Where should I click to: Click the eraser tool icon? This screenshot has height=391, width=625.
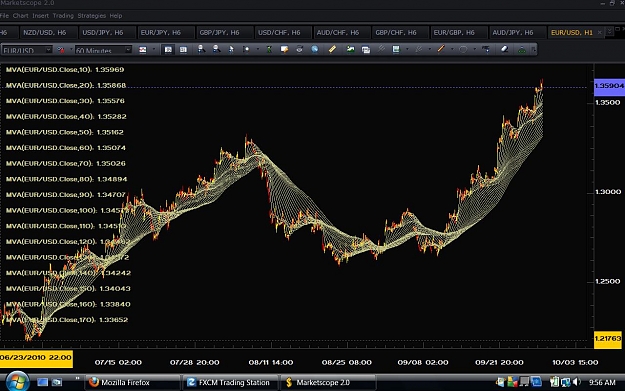(504, 49)
